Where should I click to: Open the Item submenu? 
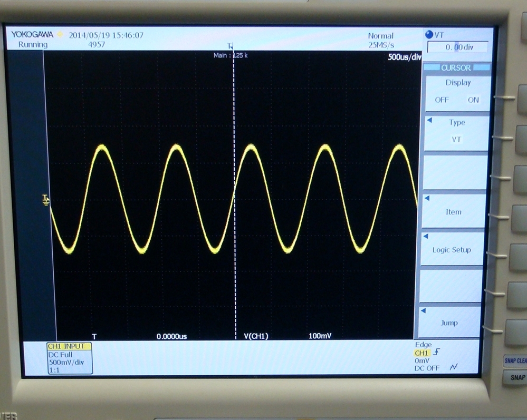tap(453, 211)
